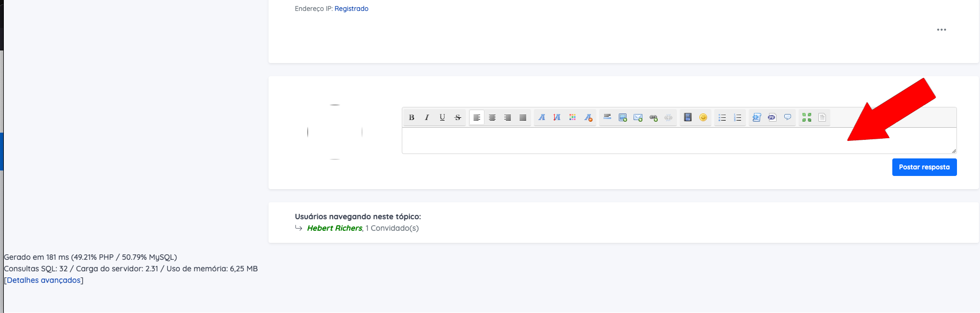Click the Postar resposta button

coord(924,167)
